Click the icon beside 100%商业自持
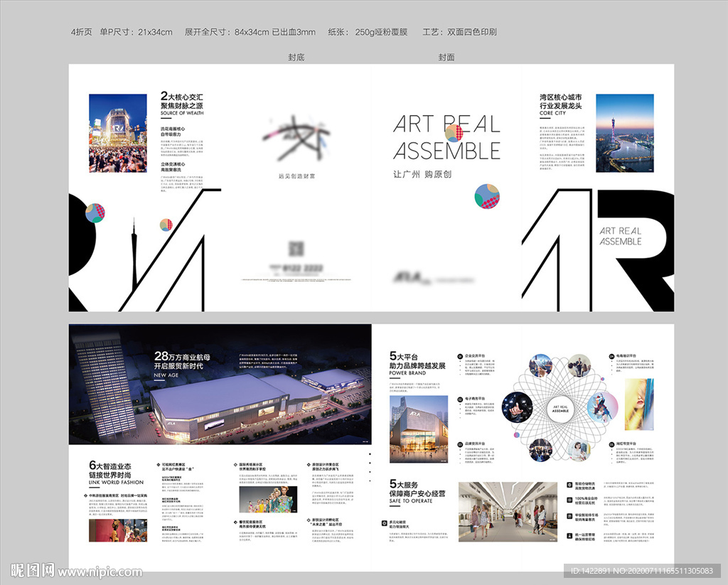The height and width of the screenshot is (585, 728). tap(569, 500)
